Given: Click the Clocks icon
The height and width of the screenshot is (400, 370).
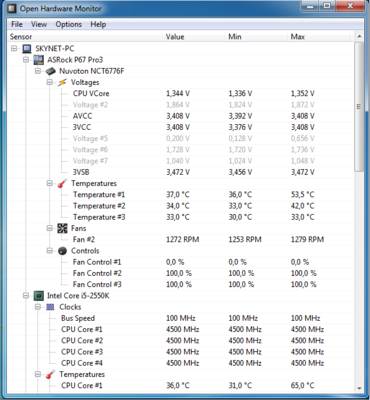Looking at the screenshot, I should [x=50, y=307].
